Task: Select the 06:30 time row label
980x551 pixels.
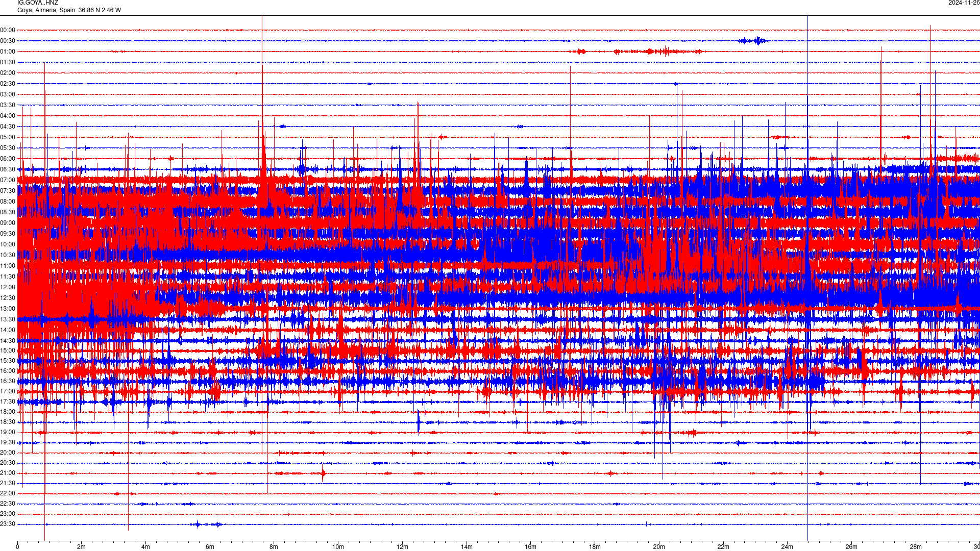Action: point(8,169)
